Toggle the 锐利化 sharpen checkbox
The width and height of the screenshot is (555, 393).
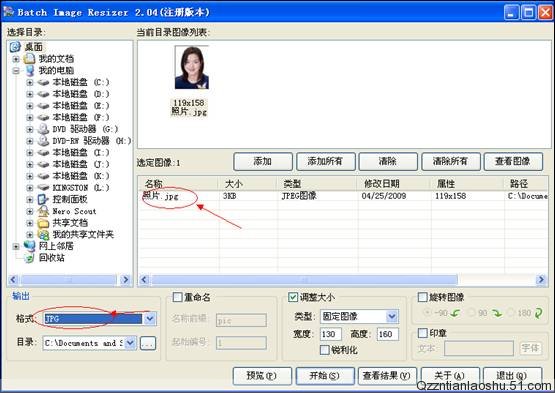325,350
